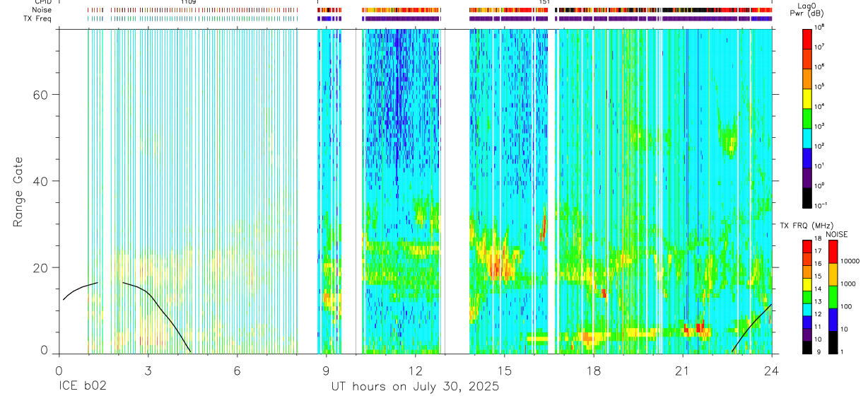Screen dimensions: 868x401
Task: Click the 10^4 label on the power colorbar
Action: pyautogui.click(x=819, y=107)
